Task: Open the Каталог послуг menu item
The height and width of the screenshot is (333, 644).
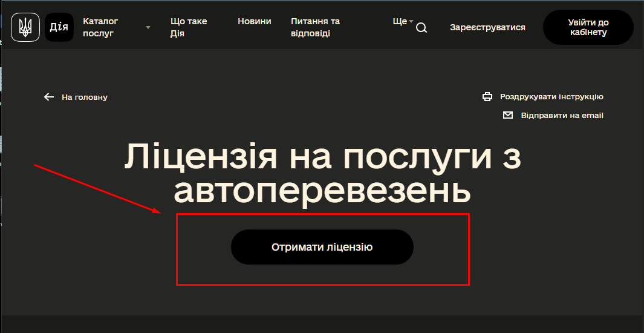Action: point(100,27)
